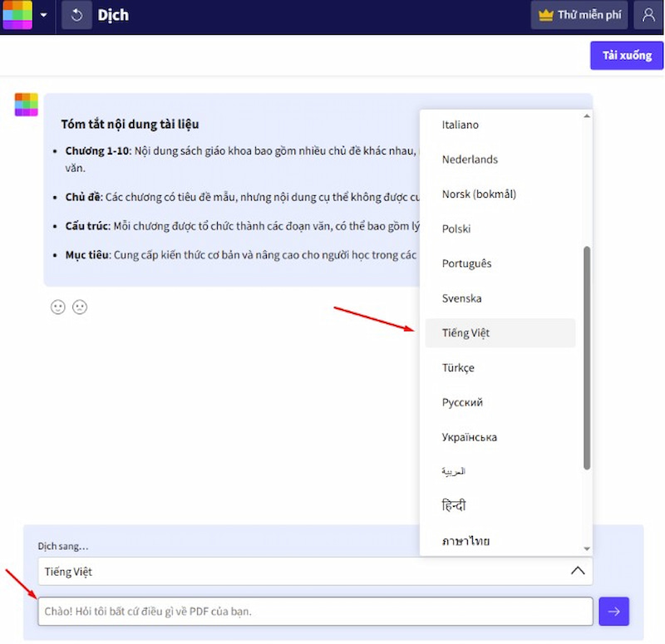Viewport: 665px width, 644px height.
Task: Focus the 'Hỏi tôi bất cứ điều gì' input
Action: point(315,612)
